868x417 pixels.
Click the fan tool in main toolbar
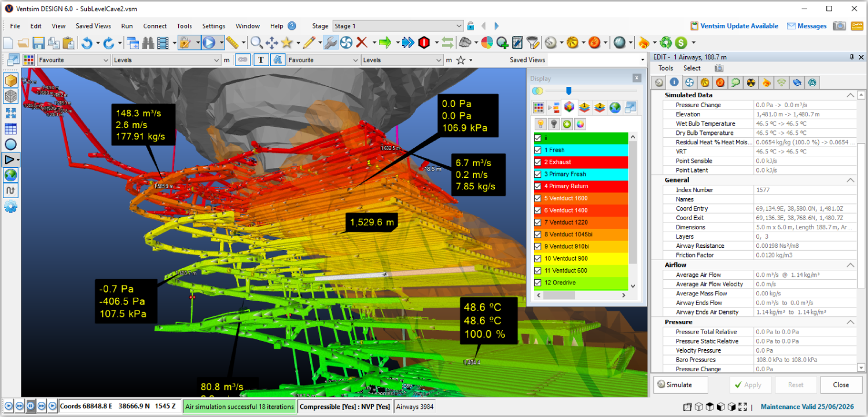(x=346, y=43)
